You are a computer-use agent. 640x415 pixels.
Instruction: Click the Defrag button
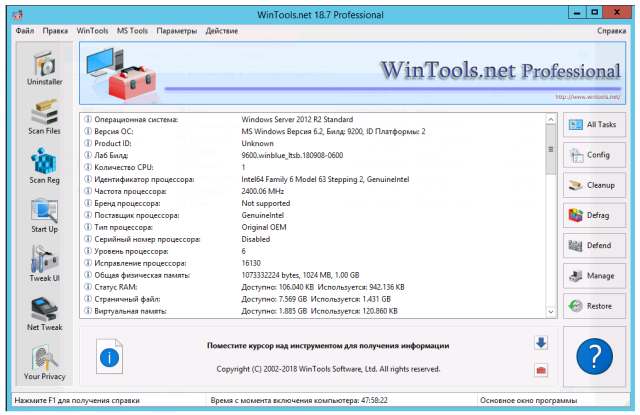[592, 215]
